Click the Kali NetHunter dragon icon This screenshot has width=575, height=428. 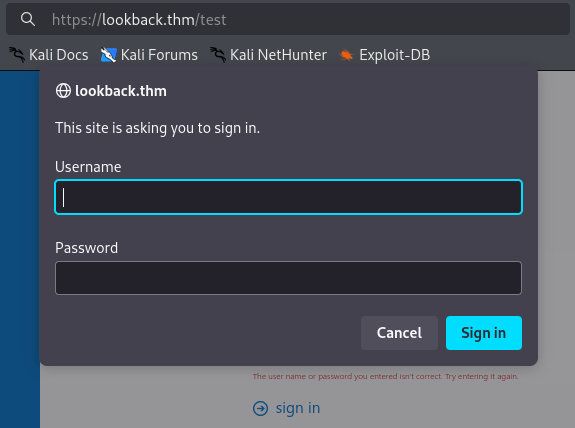[x=218, y=55]
